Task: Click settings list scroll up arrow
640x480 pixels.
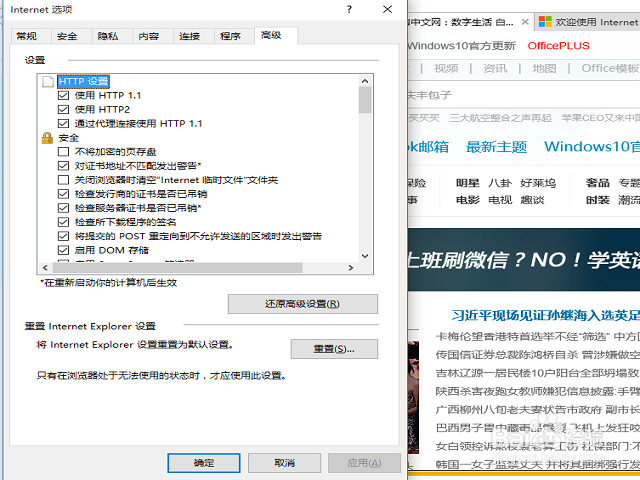Action: tap(365, 81)
